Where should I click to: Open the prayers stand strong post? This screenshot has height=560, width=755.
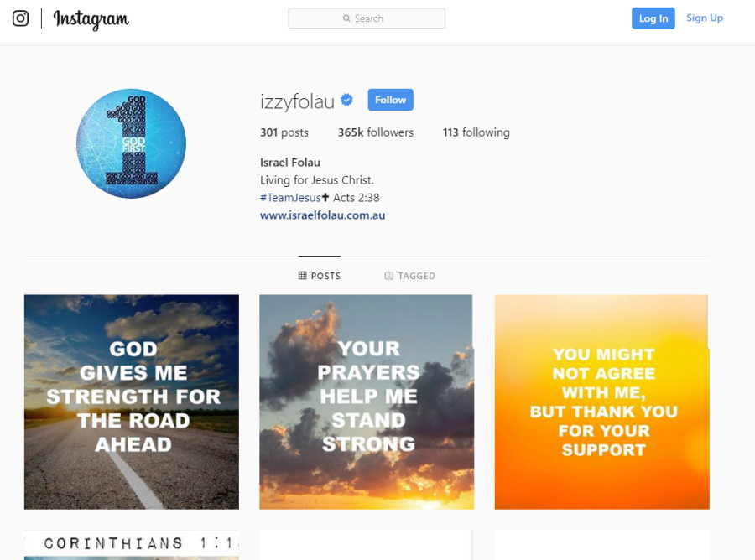[367, 402]
